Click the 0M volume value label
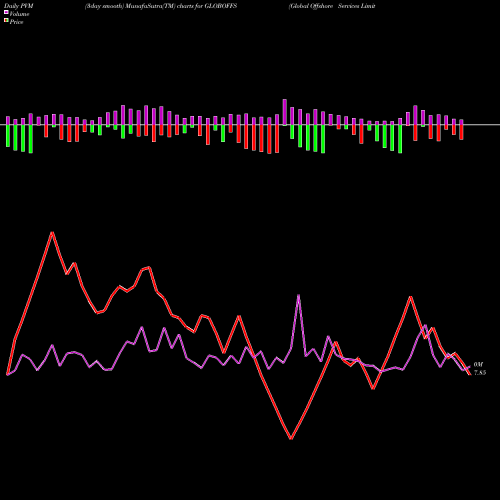500x500 pixels. [478, 365]
